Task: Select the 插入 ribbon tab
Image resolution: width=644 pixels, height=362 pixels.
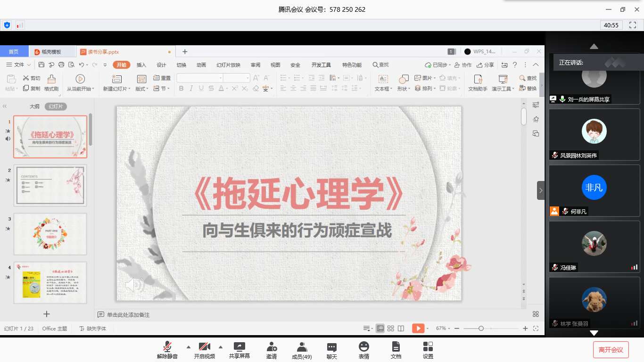Action: pos(141,65)
